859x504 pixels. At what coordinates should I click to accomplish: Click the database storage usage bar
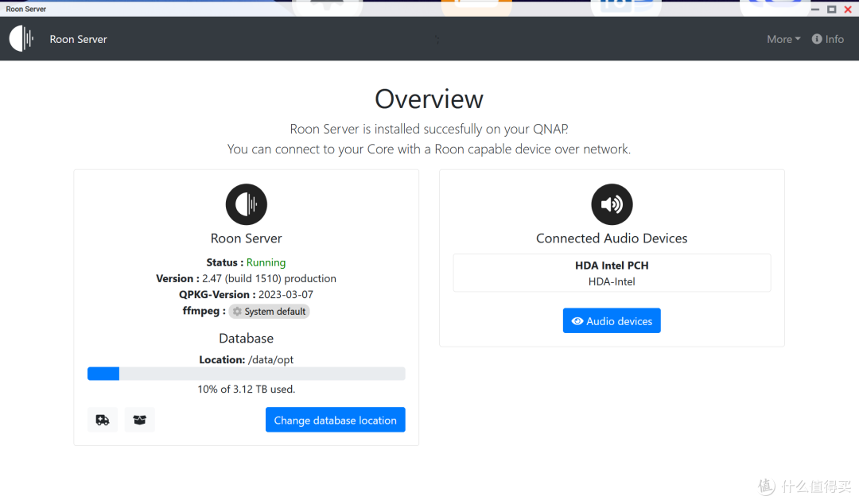(247, 374)
